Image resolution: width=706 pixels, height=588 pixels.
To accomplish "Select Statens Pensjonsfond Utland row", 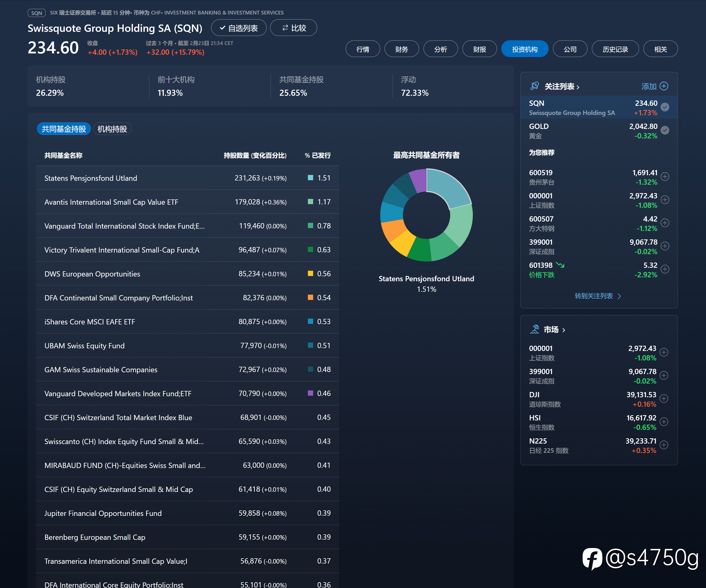I will point(188,178).
